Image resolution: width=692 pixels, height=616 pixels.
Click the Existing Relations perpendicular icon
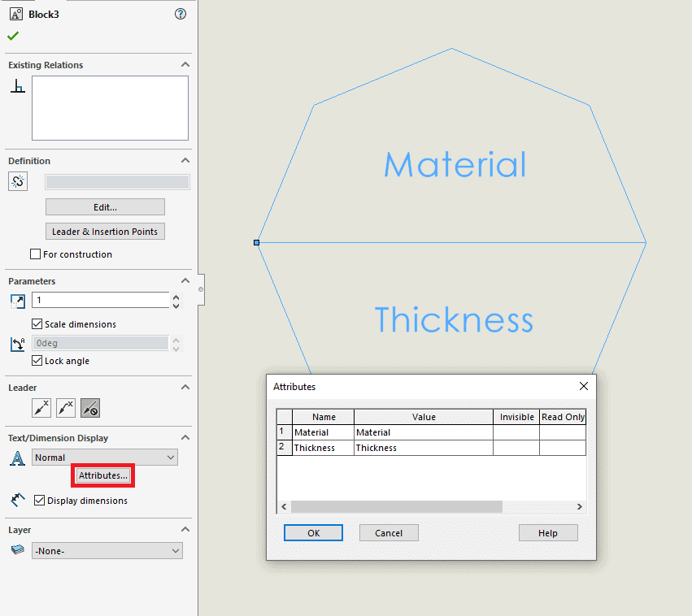tap(18, 85)
